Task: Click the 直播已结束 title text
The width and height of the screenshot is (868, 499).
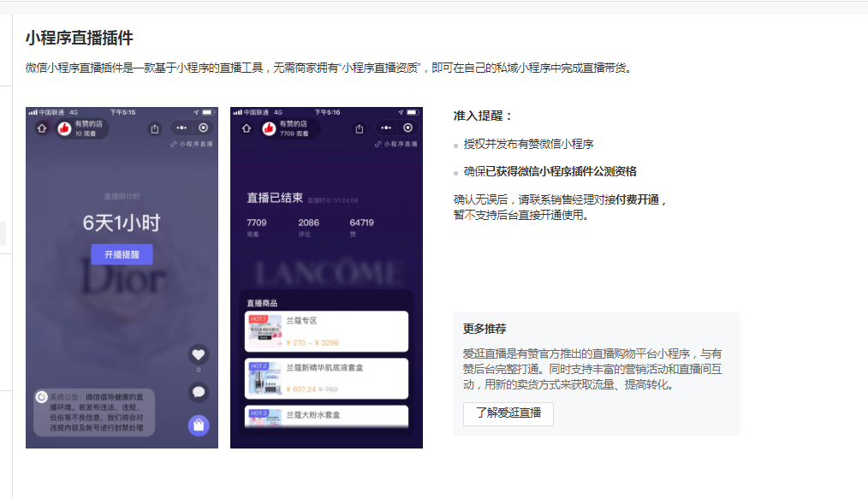Action: point(275,198)
